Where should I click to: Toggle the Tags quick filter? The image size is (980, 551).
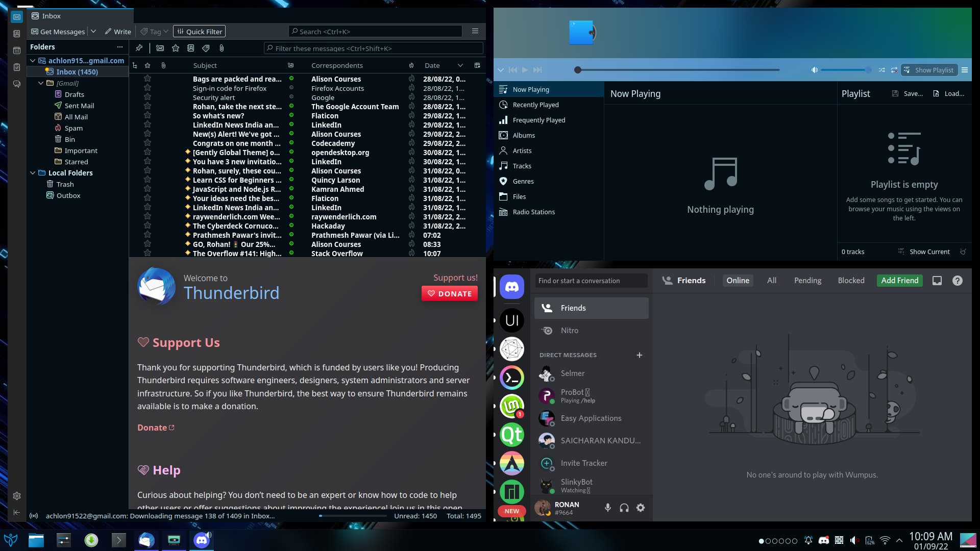[x=206, y=48]
